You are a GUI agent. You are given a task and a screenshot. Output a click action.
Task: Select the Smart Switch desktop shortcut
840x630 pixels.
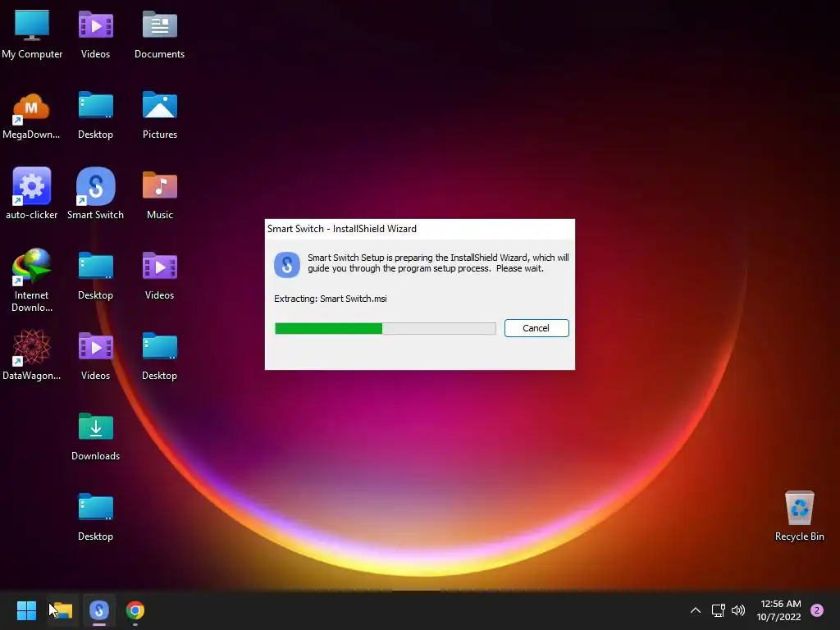(x=95, y=193)
